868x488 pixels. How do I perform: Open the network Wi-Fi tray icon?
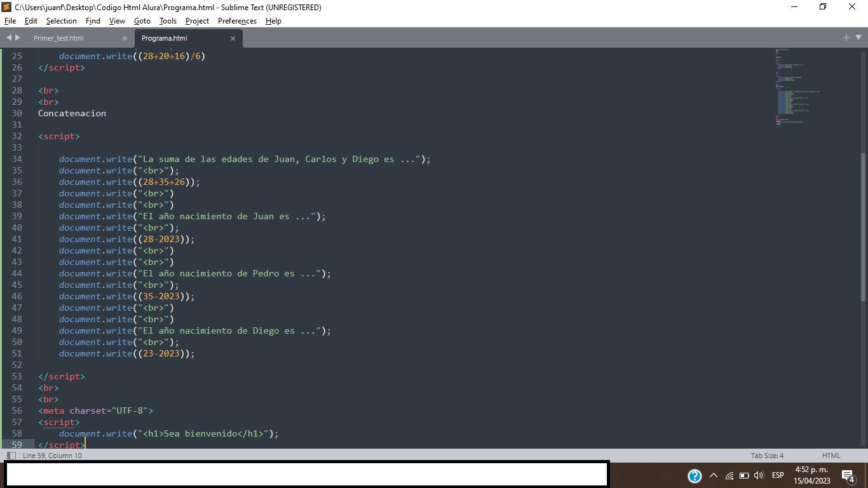[x=729, y=475]
